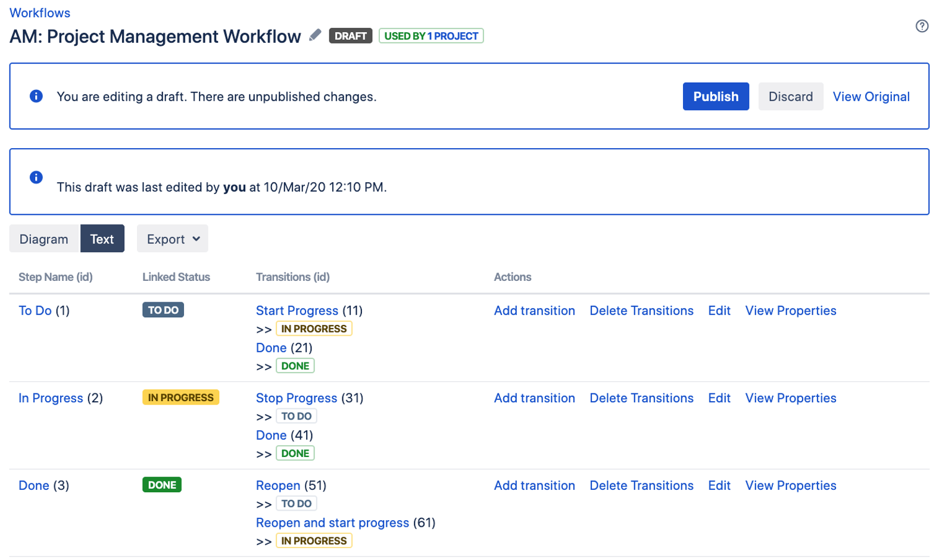Open the help question mark icon
The image size is (939, 560).
(921, 26)
